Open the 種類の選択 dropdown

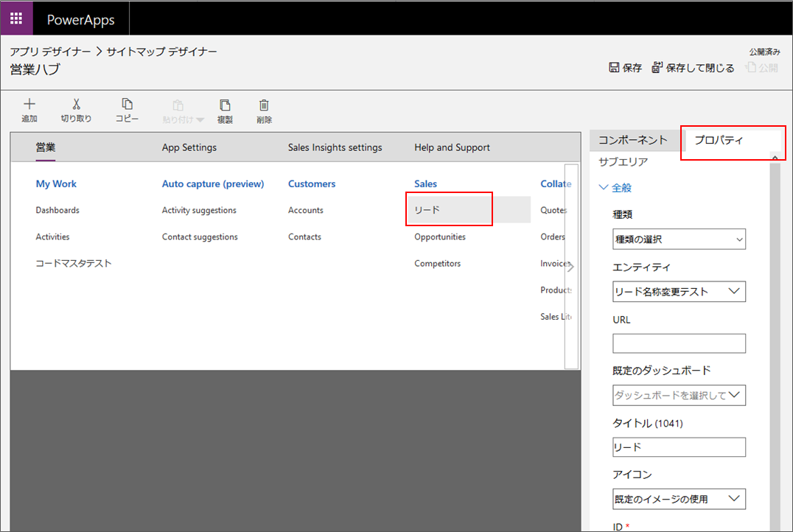pyautogui.click(x=679, y=239)
